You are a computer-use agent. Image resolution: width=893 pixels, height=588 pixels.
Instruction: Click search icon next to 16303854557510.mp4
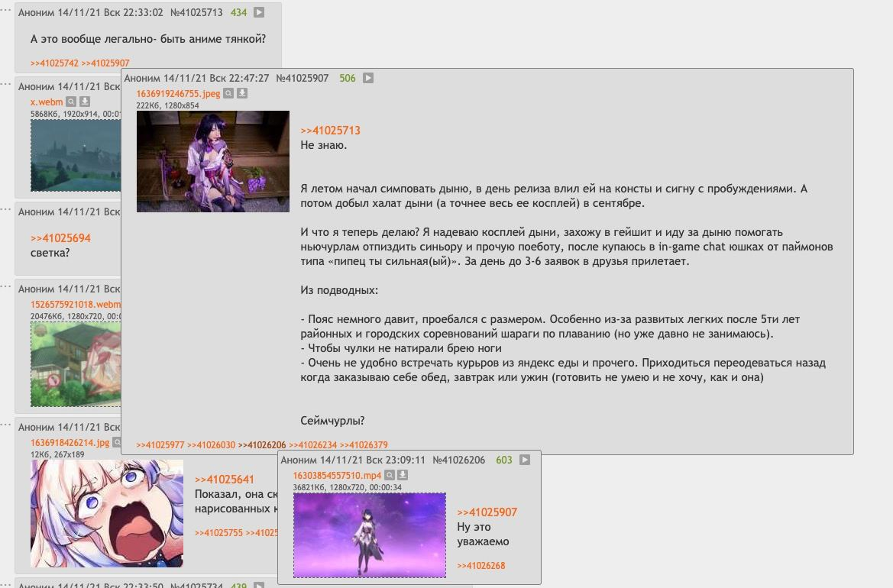(390, 475)
